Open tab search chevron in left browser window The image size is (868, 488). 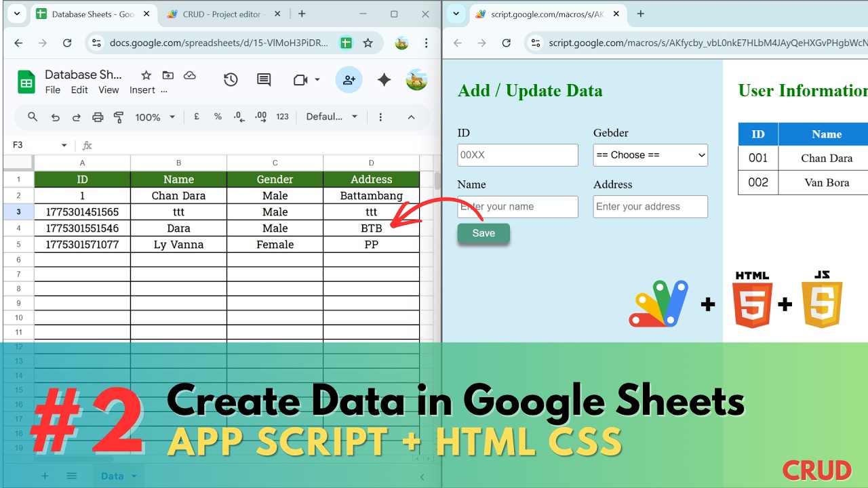[17, 14]
